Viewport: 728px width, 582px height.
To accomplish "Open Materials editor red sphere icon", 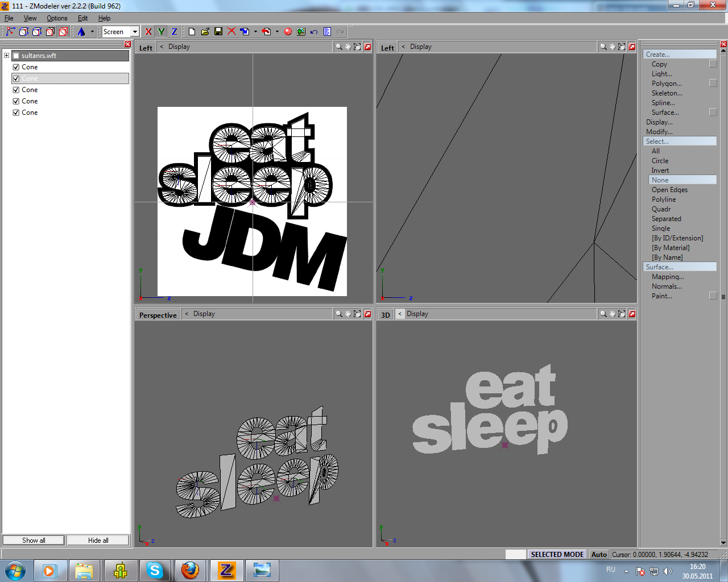I will pos(288,32).
